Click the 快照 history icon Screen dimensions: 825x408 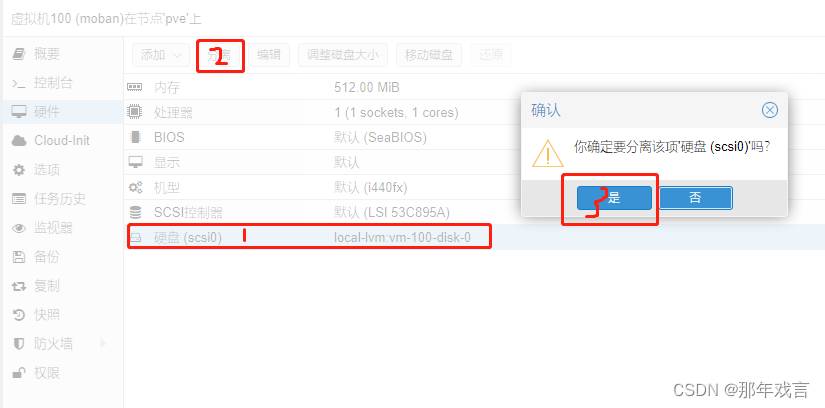(x=19, y=315)
